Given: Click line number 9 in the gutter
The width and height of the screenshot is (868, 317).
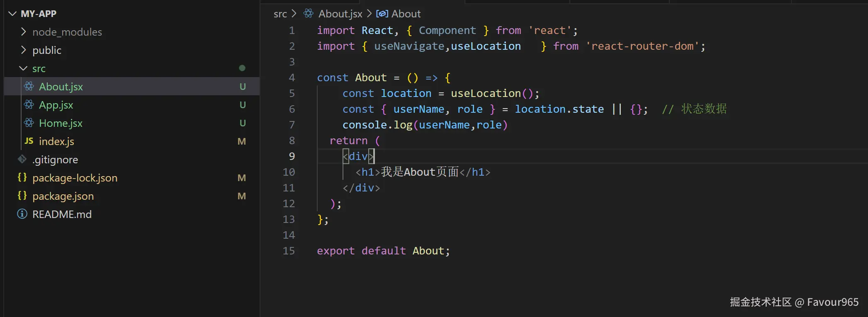Looking at the screenshot, I should coord(292,156).
